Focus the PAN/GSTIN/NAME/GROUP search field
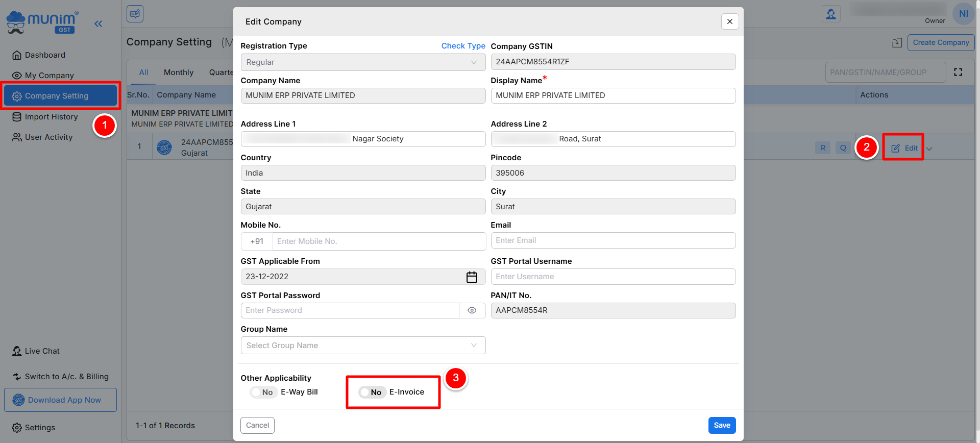Image resolution: width=980 pixels, height=443 pixels. click(885, 72)
